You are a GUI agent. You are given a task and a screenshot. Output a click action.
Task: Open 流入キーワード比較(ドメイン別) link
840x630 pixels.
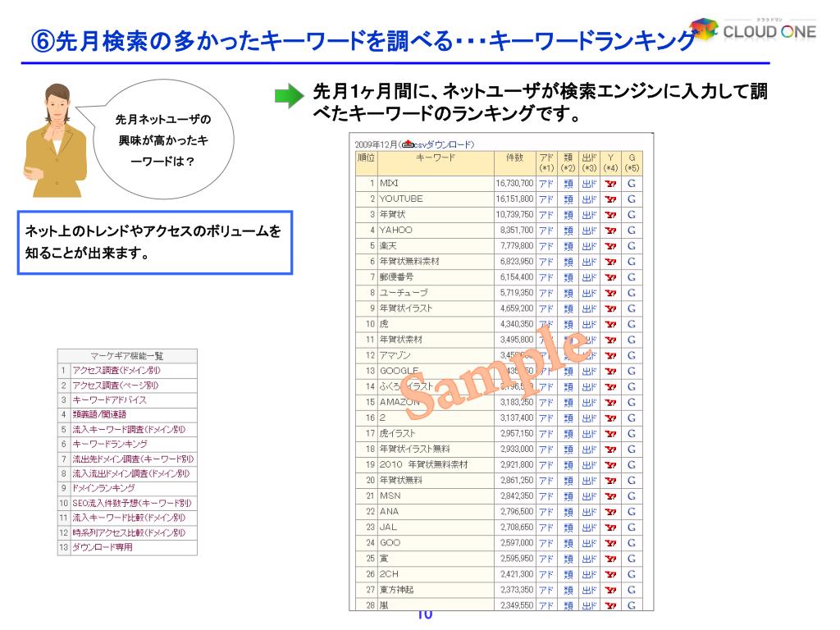click(129, 518)
